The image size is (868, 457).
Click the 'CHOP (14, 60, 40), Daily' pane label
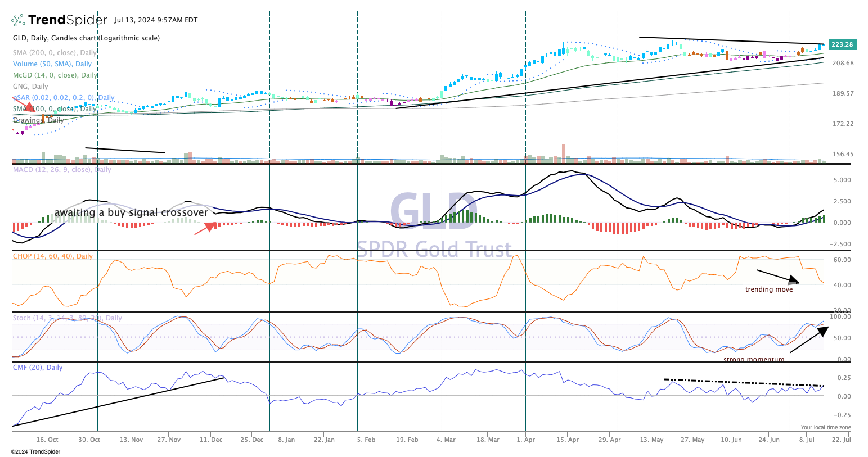click(53, 256)
